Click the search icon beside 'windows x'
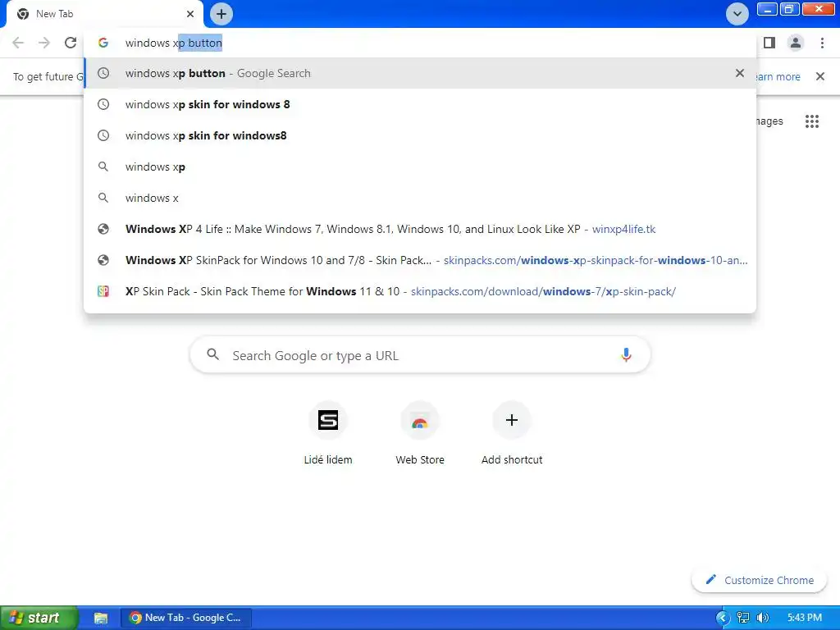 [x=103, y=198]
